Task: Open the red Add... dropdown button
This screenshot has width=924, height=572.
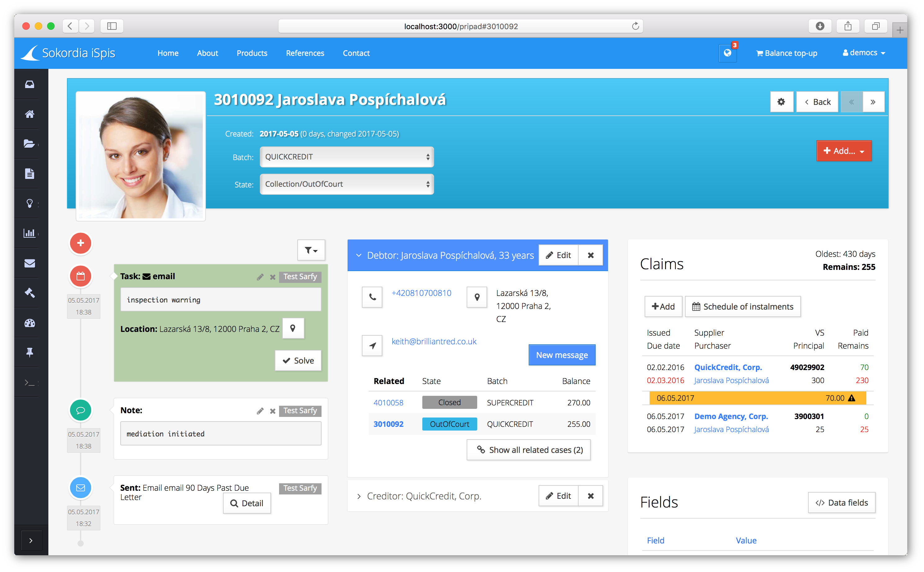Action: 845,151
